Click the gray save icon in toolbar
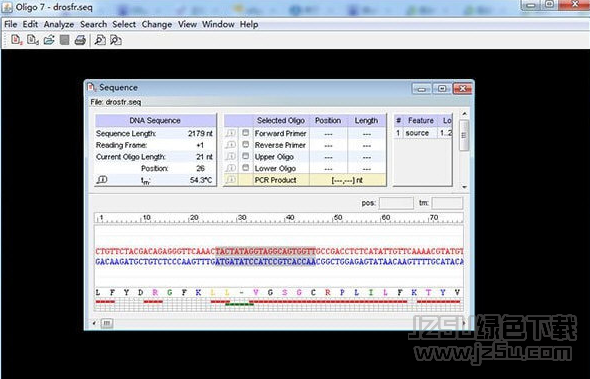 [64, 40]
